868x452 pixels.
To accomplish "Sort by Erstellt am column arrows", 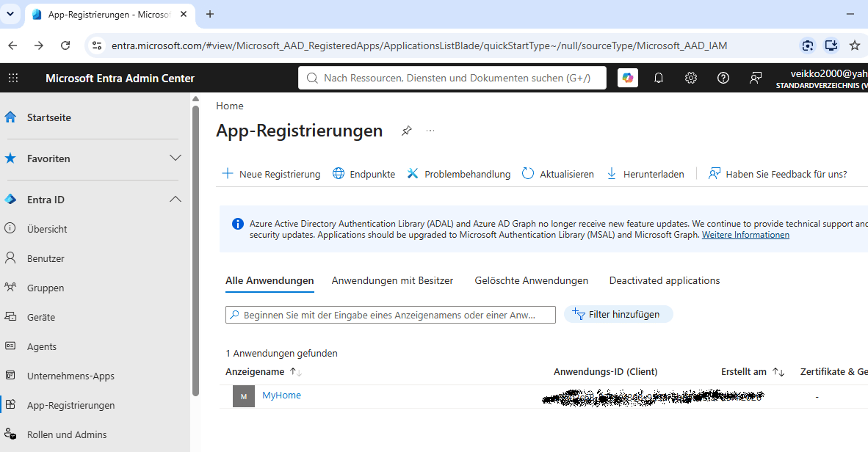I will (779, 372).
